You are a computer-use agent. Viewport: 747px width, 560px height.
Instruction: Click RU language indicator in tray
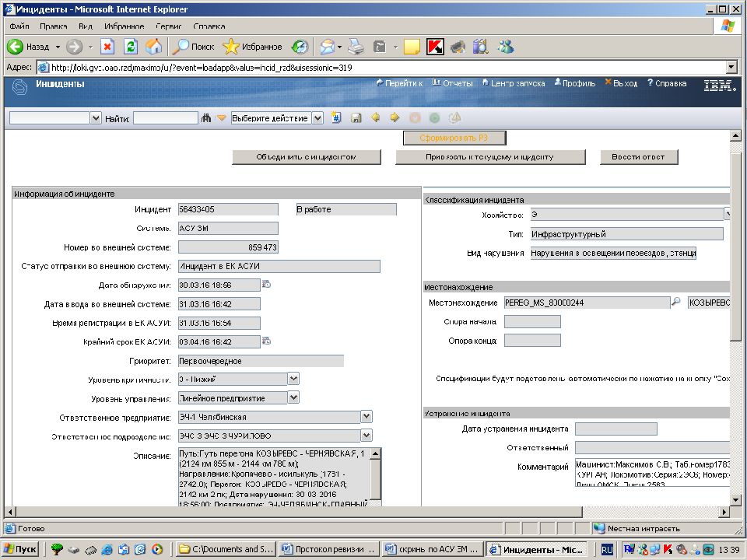tap(606, 550)
